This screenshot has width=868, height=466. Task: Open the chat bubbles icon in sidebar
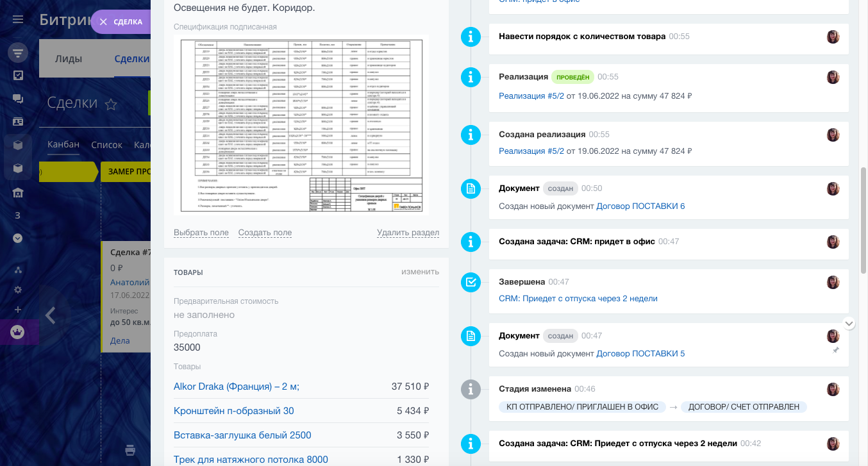(18, 99)
